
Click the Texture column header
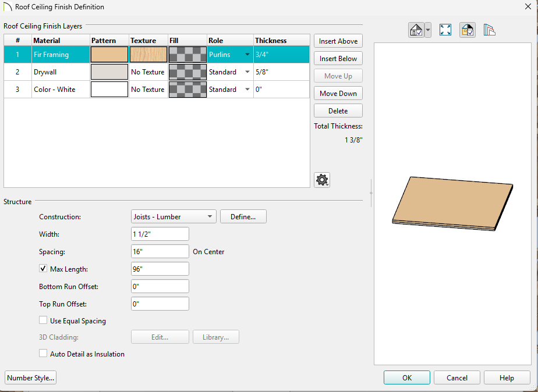coord(148,41)
